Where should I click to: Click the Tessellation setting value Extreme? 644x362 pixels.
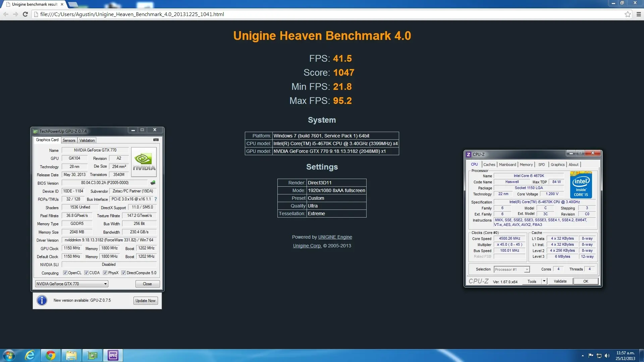click(336, 214)
